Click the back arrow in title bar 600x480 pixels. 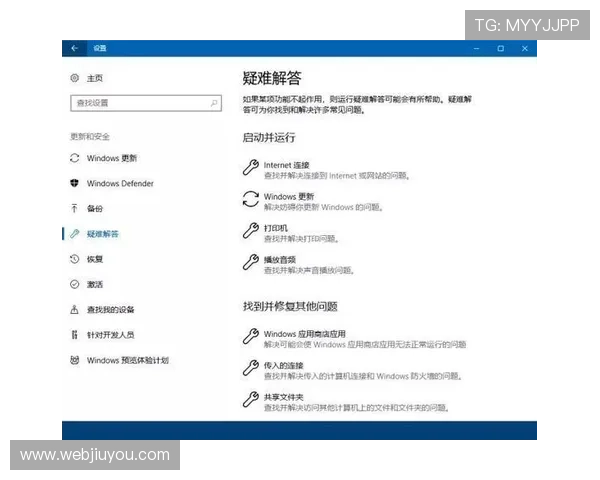pos(75,48)
